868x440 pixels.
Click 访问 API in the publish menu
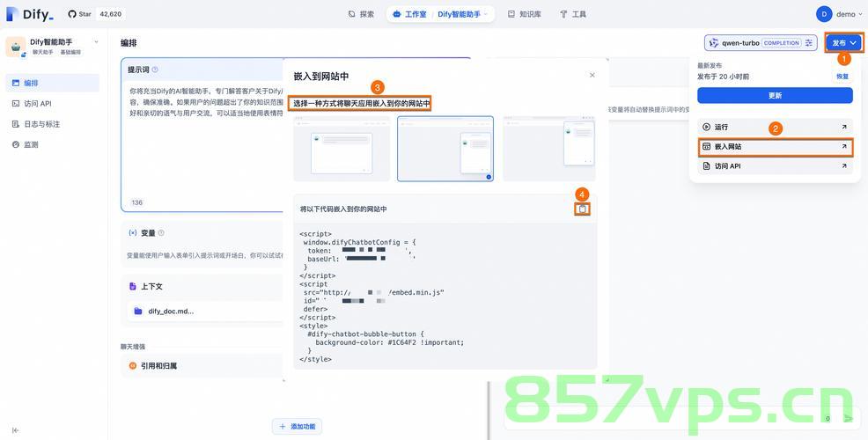pos(775,166)
